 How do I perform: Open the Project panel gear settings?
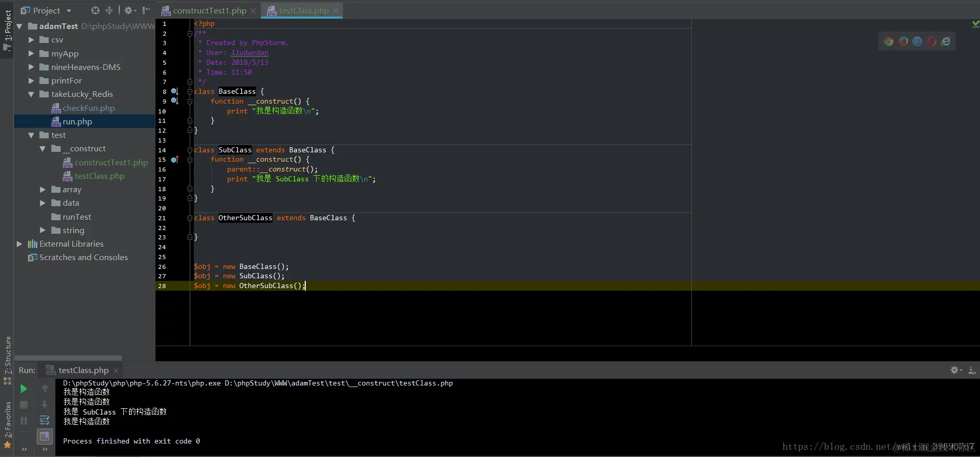(x=129, y=10)
